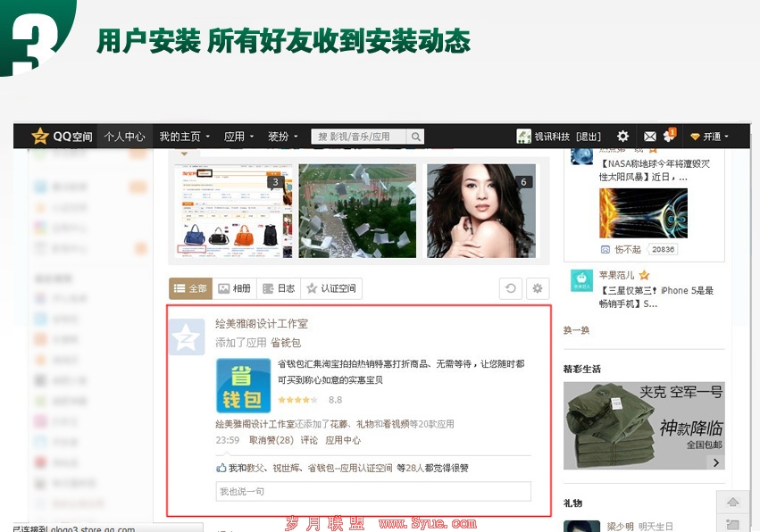Screen dimensions: 760x532
Task: Expand the 应用 dropdown menu
Action: coord(238,137)
